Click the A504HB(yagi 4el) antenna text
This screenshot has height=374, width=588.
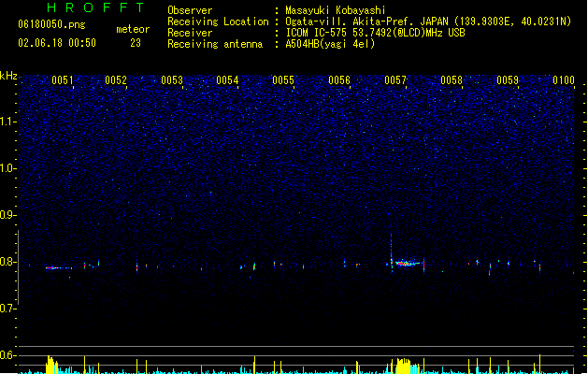[330, 44]
